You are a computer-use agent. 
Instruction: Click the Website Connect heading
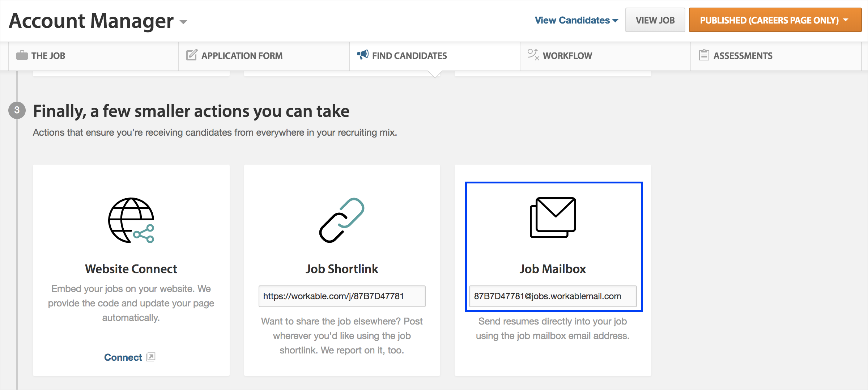pos(131,269)
